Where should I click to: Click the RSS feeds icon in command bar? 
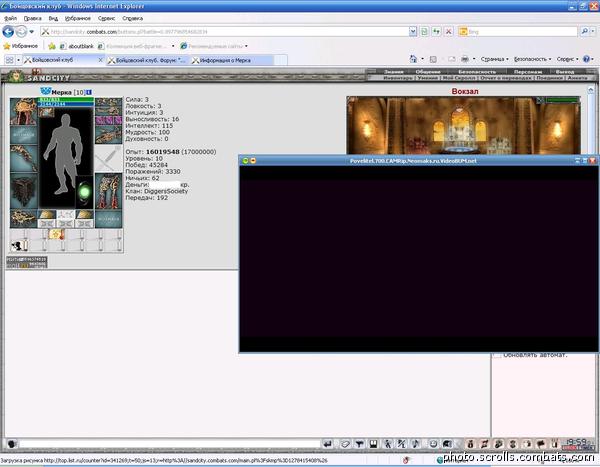(x=433, y=59)
